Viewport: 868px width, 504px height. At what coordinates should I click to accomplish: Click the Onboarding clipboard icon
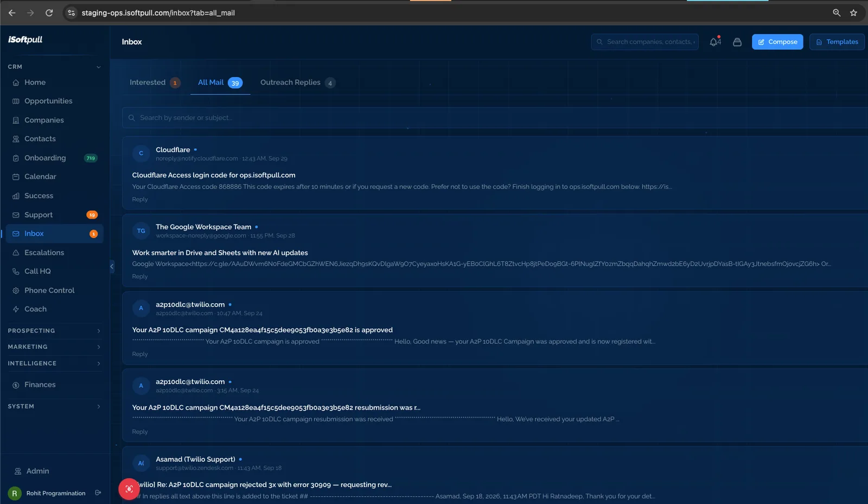[16, 158]
